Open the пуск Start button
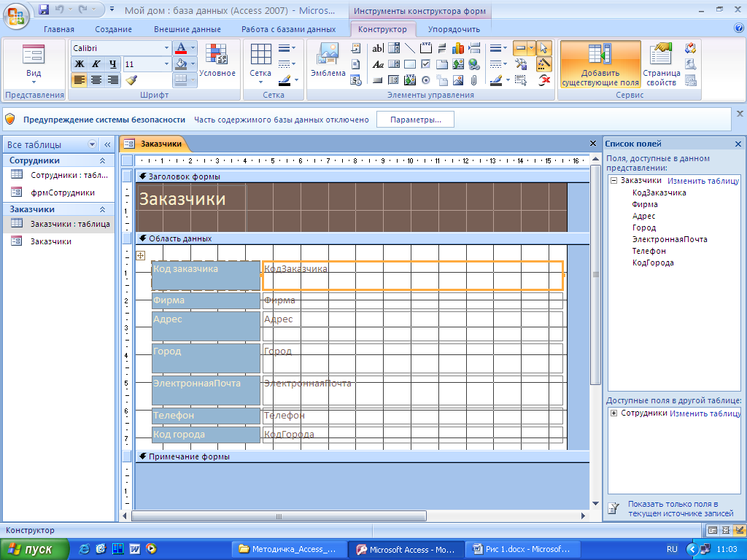Viewport: 747px width, 560px height. [35, 549]
